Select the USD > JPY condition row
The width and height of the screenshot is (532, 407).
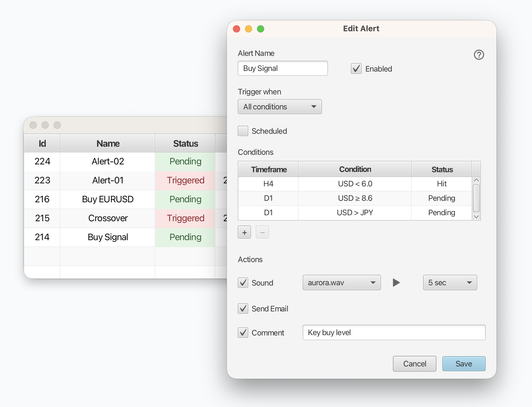(x=355, y=213)
